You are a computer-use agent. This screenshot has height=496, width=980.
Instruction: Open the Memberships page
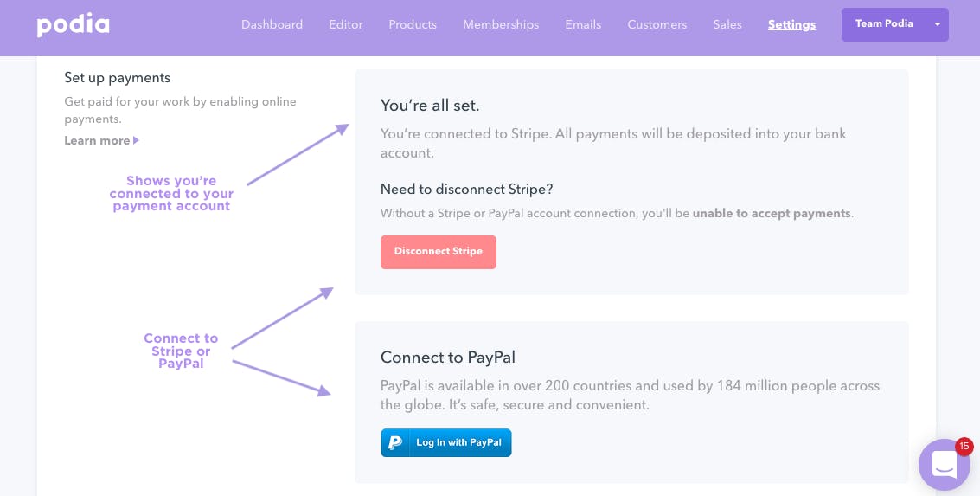(501, 24)
